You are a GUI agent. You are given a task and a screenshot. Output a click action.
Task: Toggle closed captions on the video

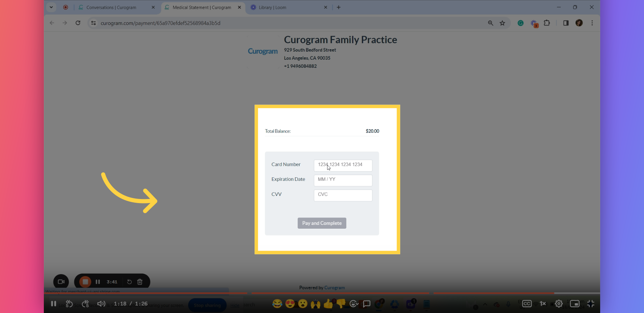click(x=527, y=304)
